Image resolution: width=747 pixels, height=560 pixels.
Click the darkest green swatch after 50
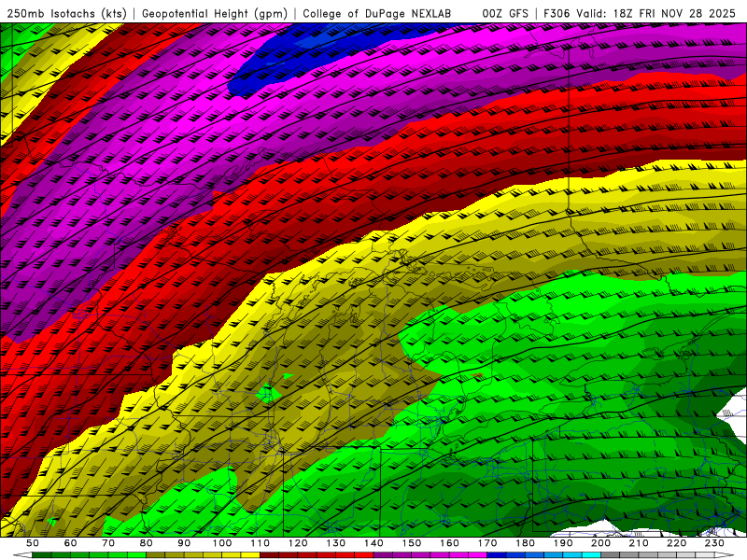(x=42, y=555)
